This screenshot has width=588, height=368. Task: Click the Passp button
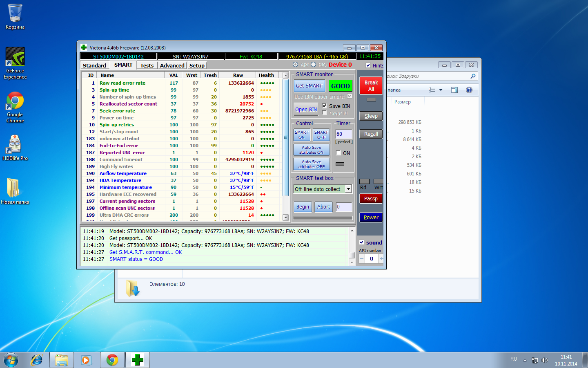click(371, 199)
